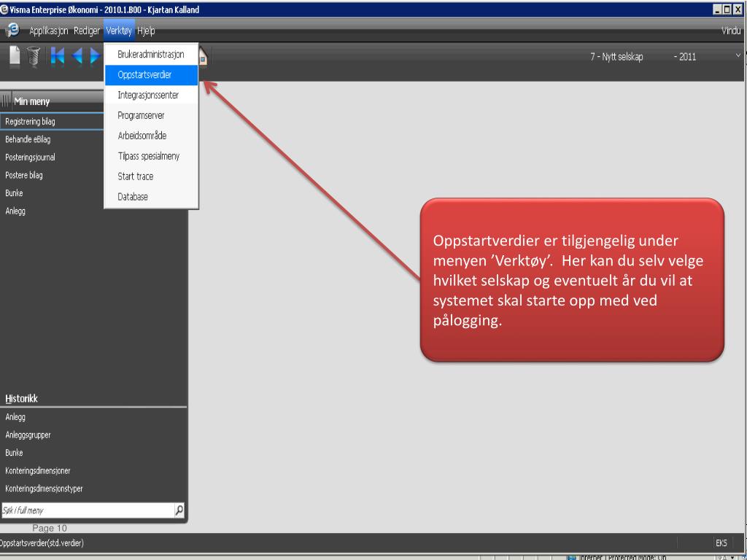Go to previous record arrow icon
This screenshot has width=747, height=560.
coord(77,56)
